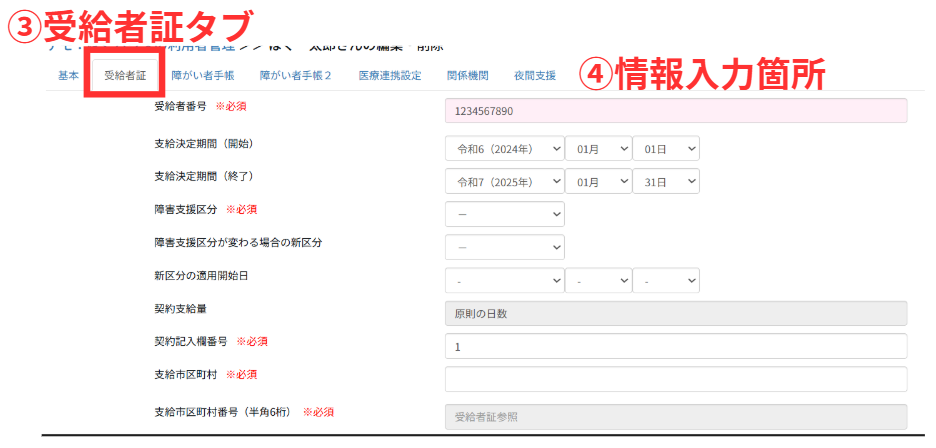Click the 支給市区町村番号 field with 受給者証参照 placeholder
This screenshot has height=448, width=936.
(x=675, y=417)
